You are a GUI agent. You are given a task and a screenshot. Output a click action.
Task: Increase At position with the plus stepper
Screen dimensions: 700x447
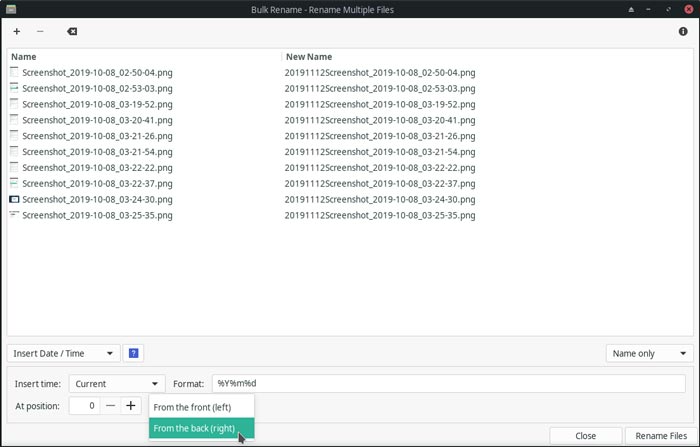(131, 405)
